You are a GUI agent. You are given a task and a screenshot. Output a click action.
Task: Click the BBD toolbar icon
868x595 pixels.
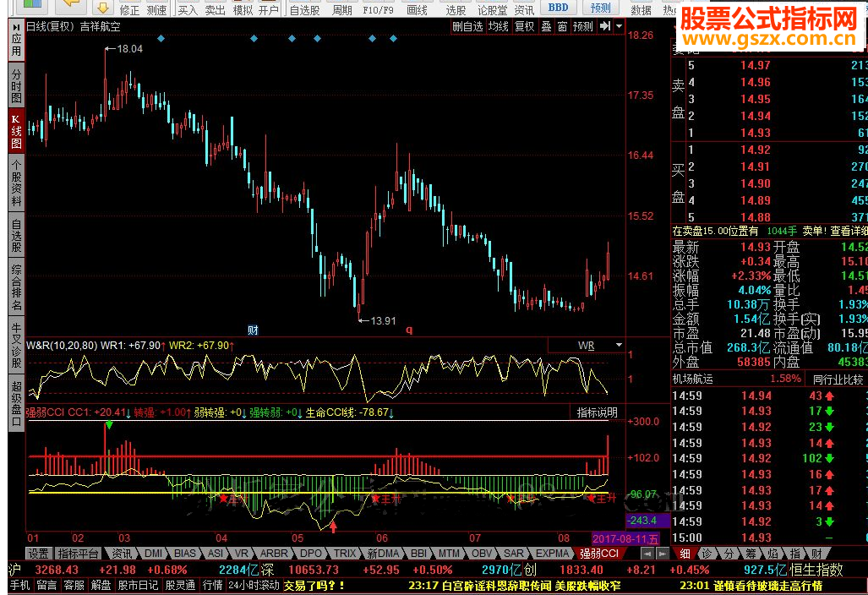(558, 8)
